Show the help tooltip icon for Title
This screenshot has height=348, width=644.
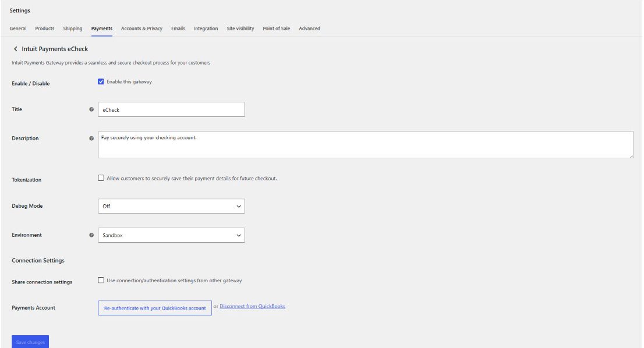91,109
